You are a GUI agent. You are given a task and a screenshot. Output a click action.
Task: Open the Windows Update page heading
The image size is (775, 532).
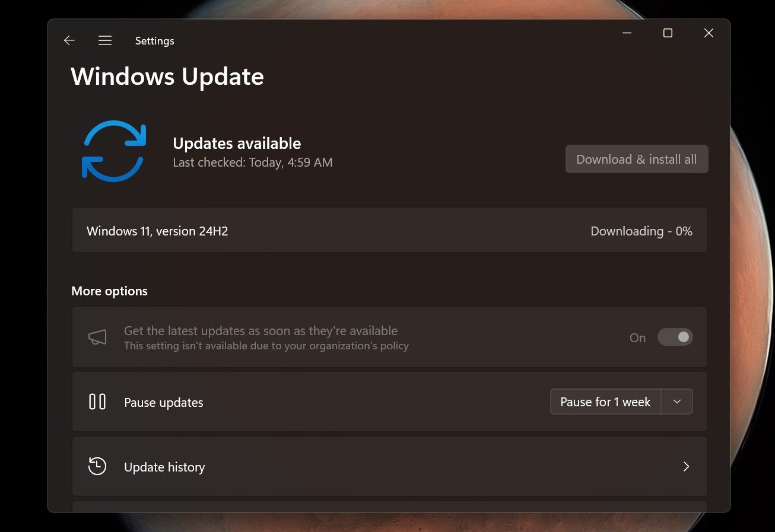167,77
